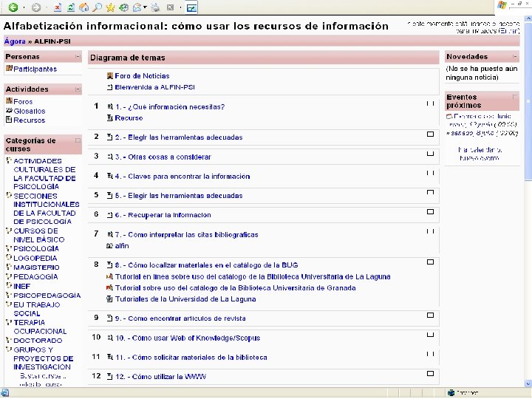Go back with the green Back arrow
Screen dimensions: 532x399
[13, 7]
